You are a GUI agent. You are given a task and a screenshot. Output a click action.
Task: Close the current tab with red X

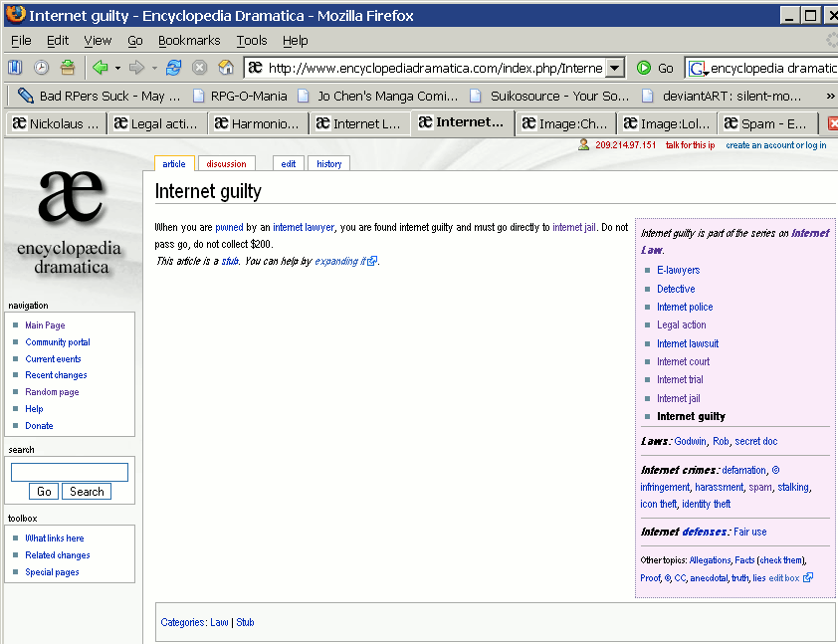click(x=833, y=124)
